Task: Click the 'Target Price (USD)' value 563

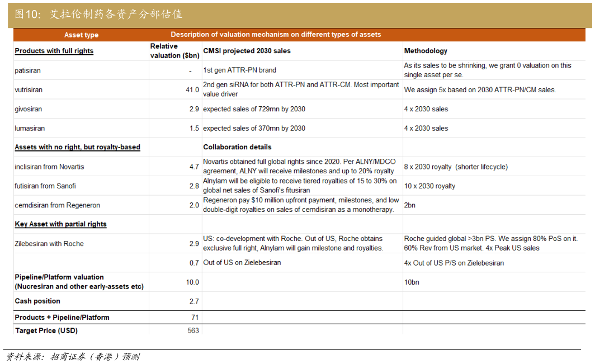Action: [x=193, y=330]
